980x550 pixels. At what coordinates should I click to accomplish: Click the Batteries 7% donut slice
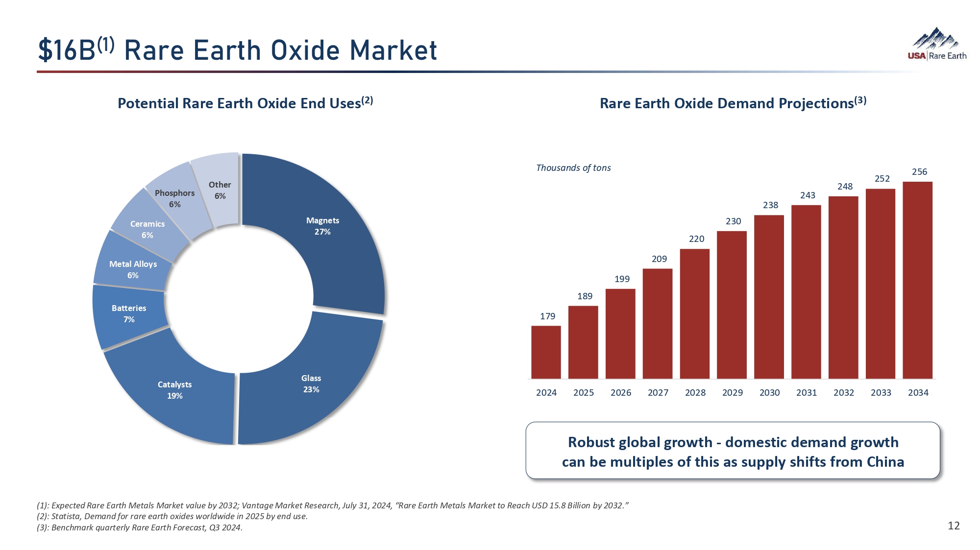[129, 314]
